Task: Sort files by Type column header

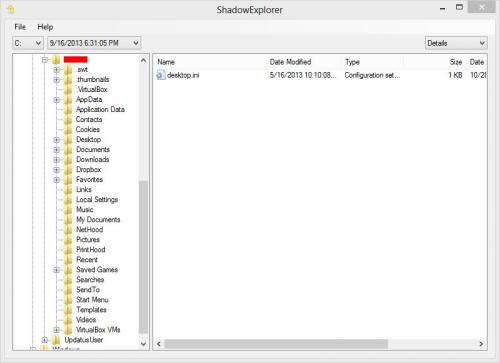Action: tap(372, 62)
